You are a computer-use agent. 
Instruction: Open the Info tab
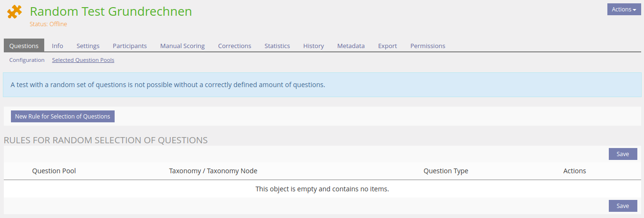point(58,46)
